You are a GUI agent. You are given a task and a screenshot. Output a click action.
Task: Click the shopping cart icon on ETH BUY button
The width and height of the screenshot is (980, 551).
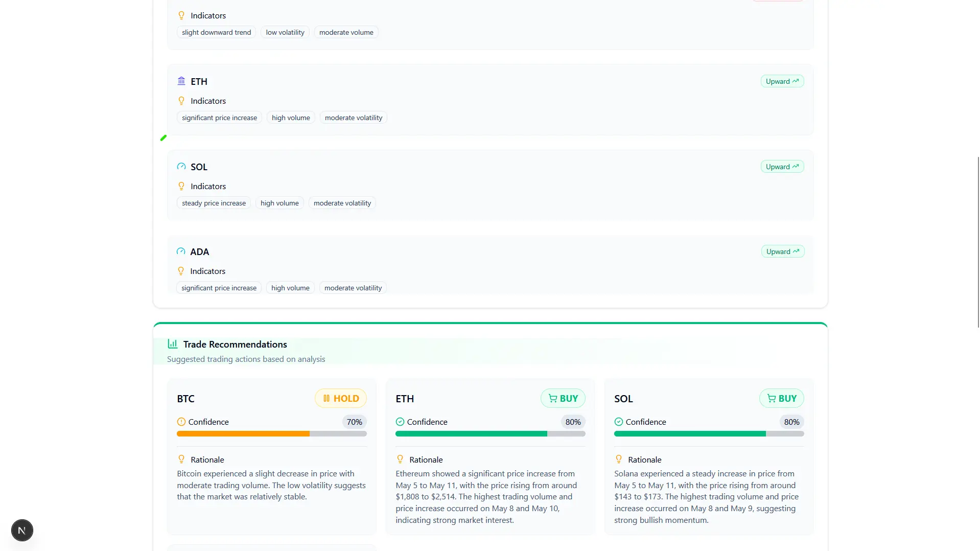pos(552,398)
